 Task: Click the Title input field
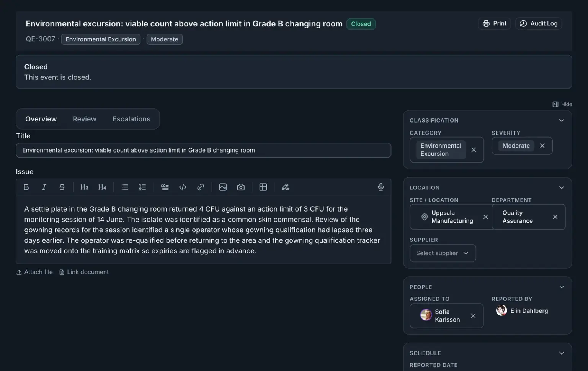pos(203,150)
